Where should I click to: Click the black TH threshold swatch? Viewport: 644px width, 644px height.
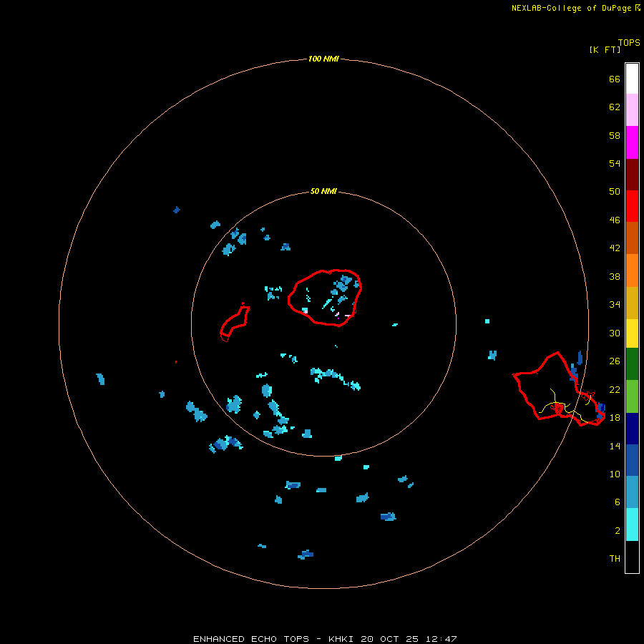click(x=632, y=557)
